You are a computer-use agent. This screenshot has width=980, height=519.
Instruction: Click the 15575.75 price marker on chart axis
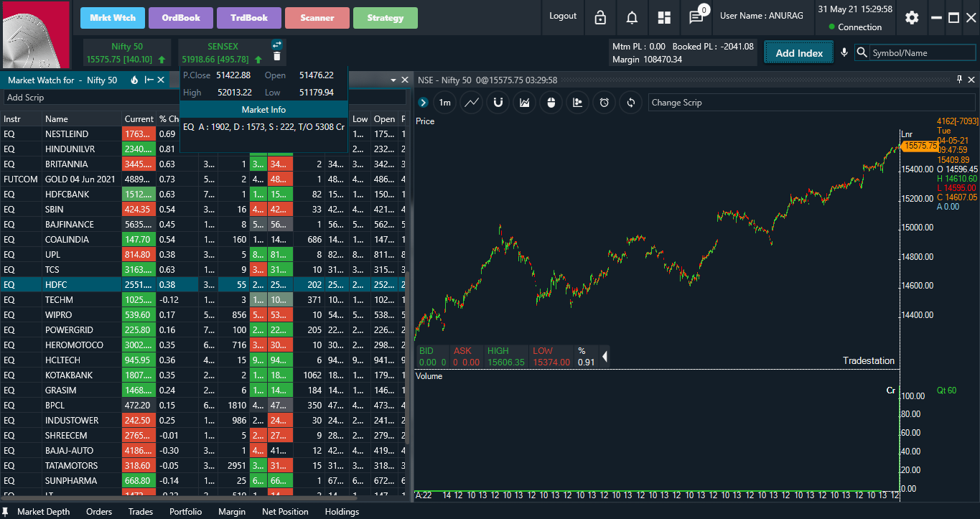[919, 146]
